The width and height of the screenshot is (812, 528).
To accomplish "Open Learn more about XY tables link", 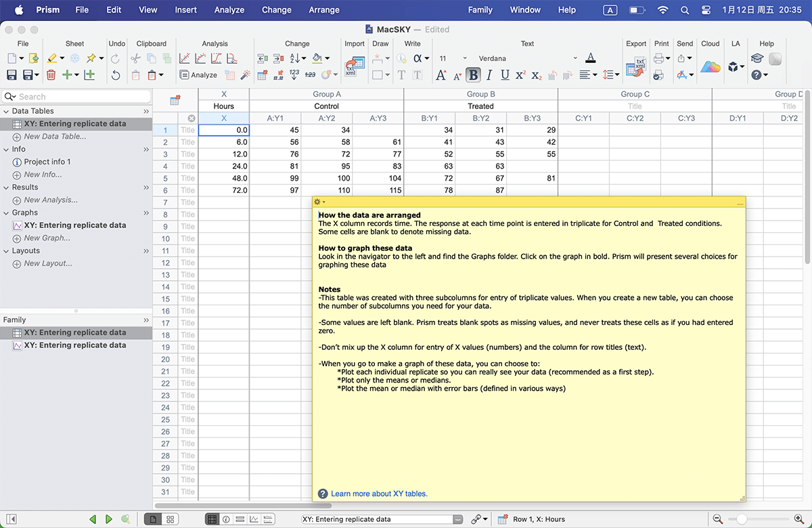I will click(379, 493).
